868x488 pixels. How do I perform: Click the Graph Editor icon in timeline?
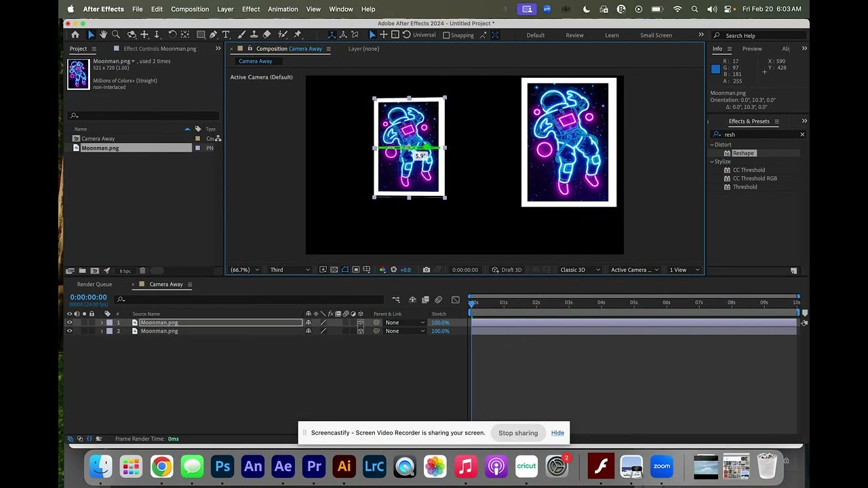455,300
